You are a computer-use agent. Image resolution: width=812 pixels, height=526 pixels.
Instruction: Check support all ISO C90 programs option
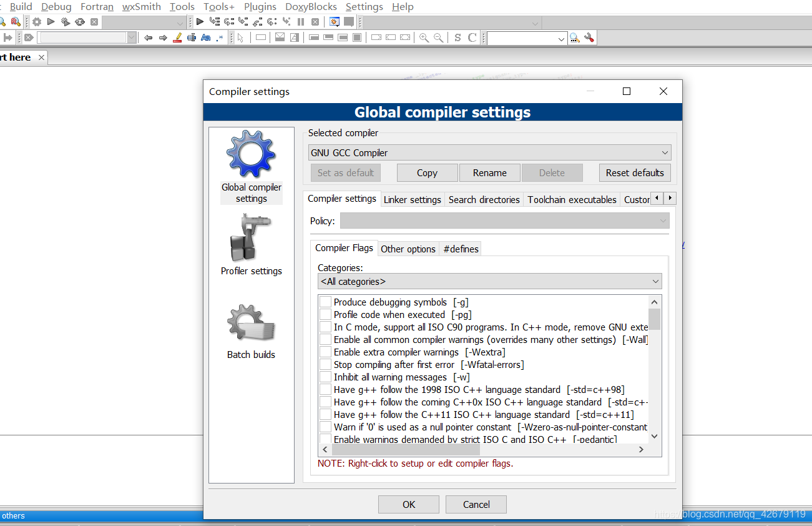coord(325,327)
